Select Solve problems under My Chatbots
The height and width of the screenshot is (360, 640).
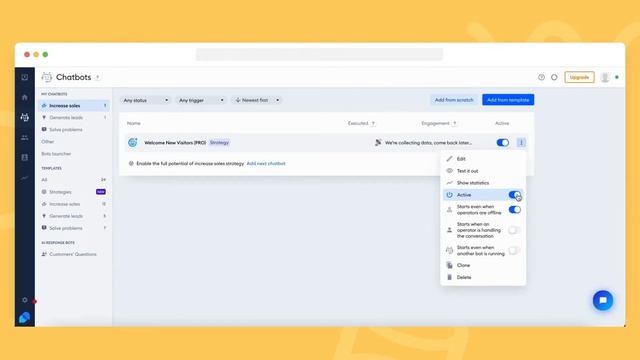click(74, 129)
